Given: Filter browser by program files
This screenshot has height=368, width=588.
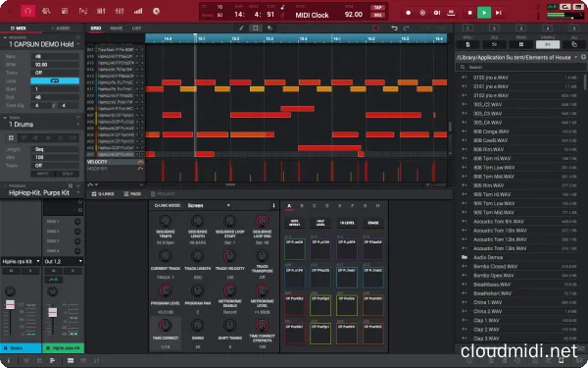Looking at the screenshot, I should click(x=521, y=44).
